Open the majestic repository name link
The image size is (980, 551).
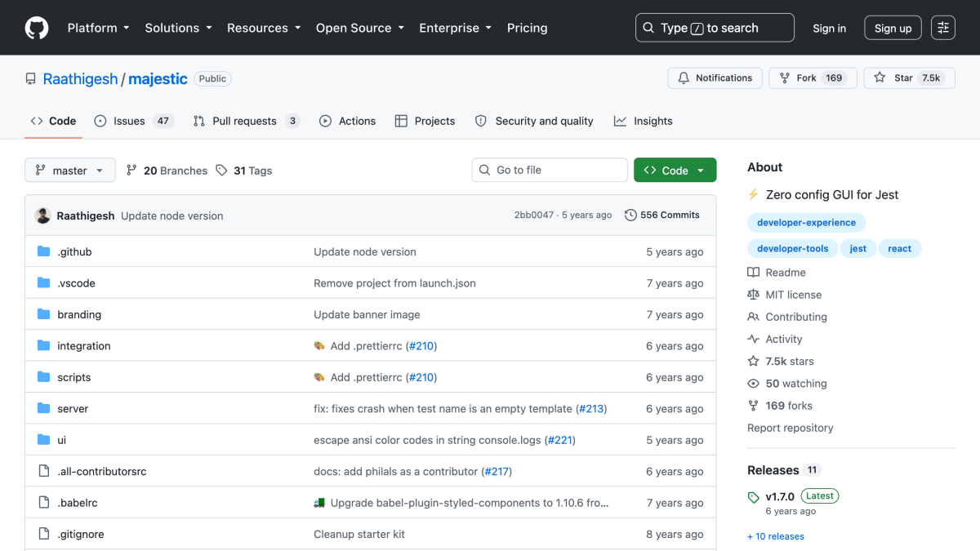point(158,79)
